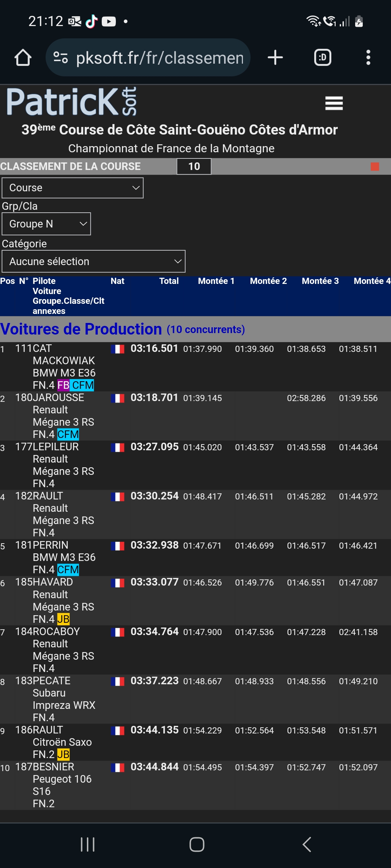The width and height of the screenshot is (391, 868).
Task: Open Android recent apps button
Action: pos(88,844)
